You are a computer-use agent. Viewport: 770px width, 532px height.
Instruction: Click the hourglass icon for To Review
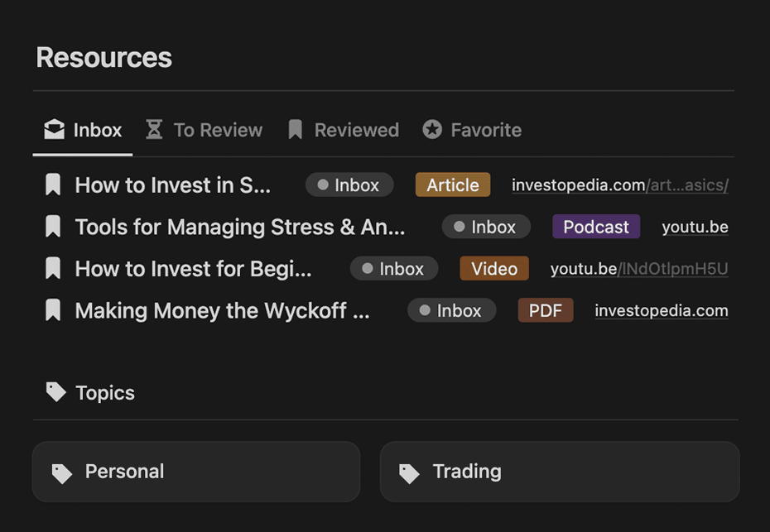(x=154, y=130)
